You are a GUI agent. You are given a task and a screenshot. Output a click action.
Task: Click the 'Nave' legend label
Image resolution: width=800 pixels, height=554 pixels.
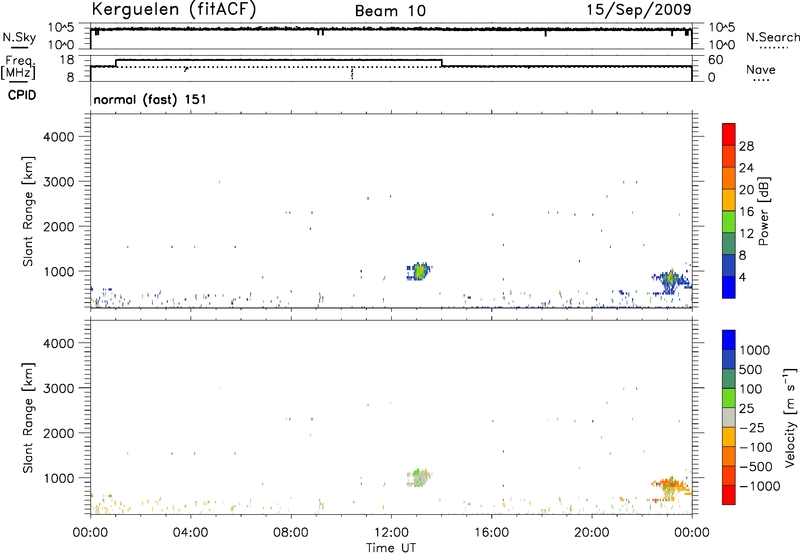[x=761, y=70]
